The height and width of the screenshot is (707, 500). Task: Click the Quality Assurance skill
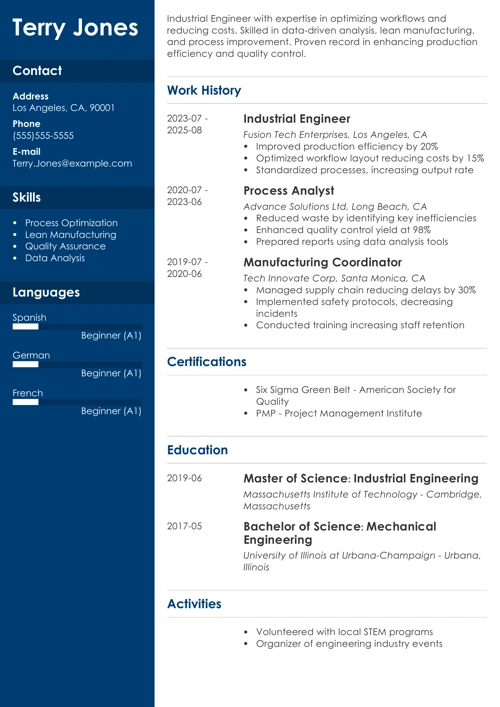tap(65, 246)
